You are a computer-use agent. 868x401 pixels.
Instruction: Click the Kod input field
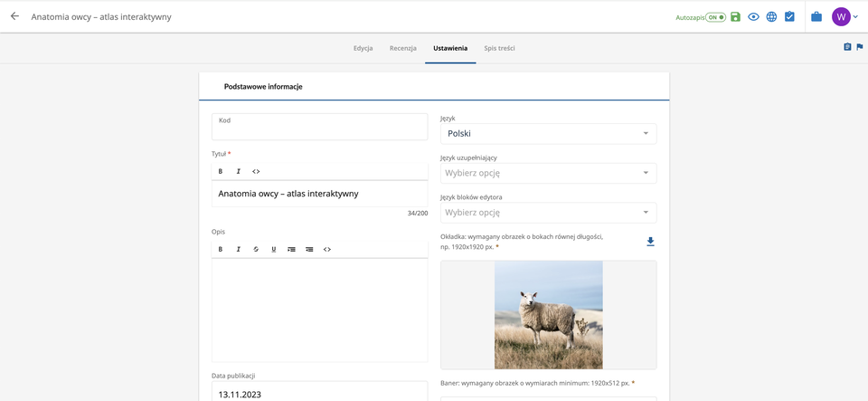(x=319, y=128)
